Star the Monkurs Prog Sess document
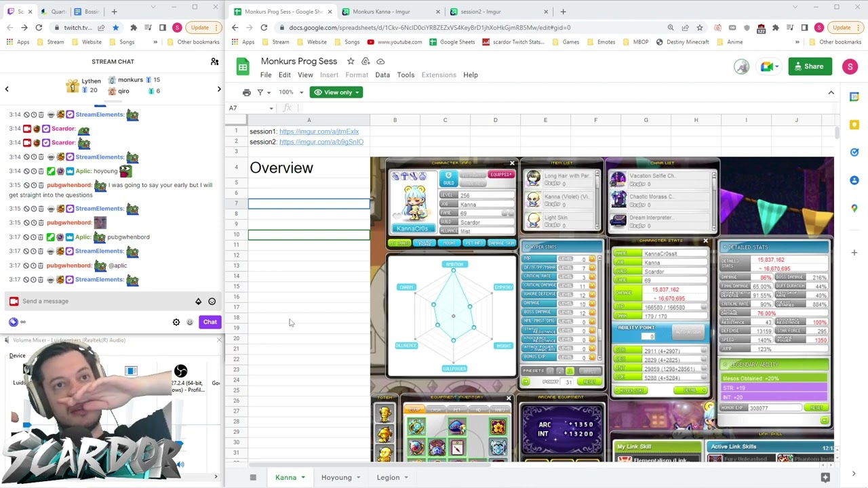Viewport: 868px width, 488px height. [351, 61]
